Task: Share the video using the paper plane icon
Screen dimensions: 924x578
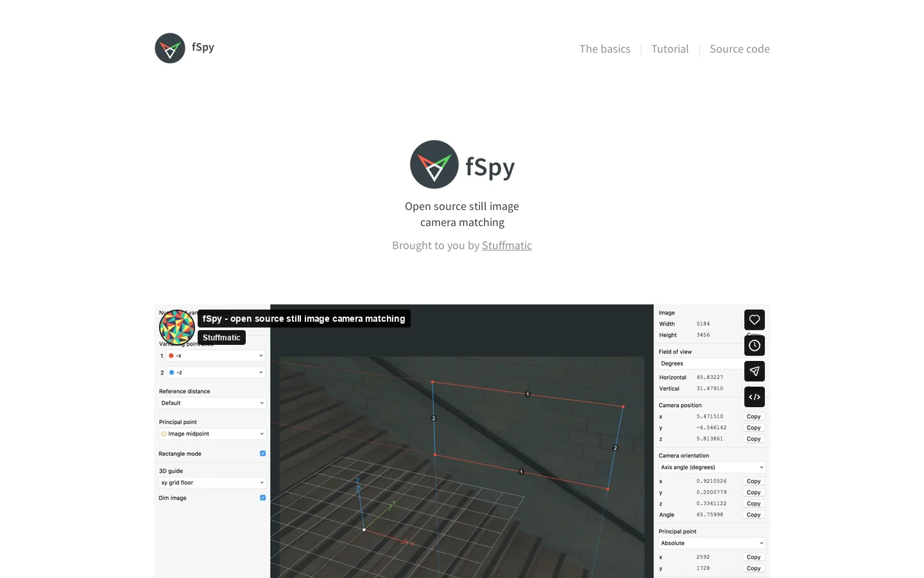Action: [755, 371]
